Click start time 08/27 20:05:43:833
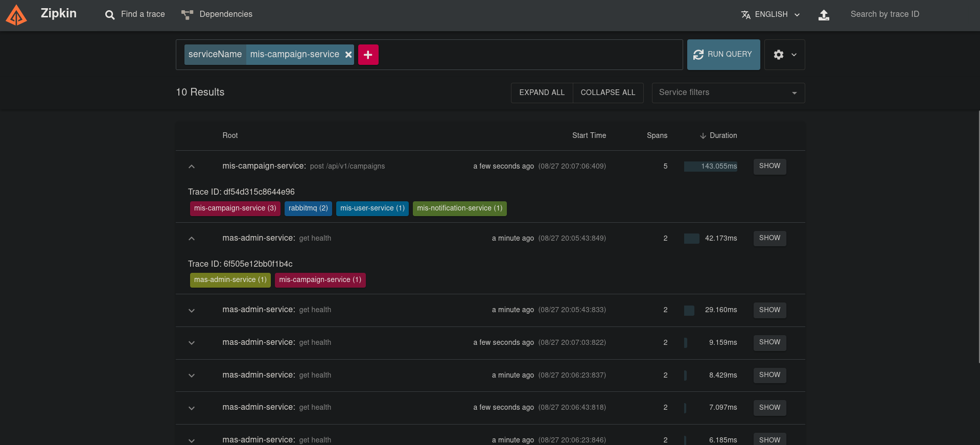 click(572, 310)
